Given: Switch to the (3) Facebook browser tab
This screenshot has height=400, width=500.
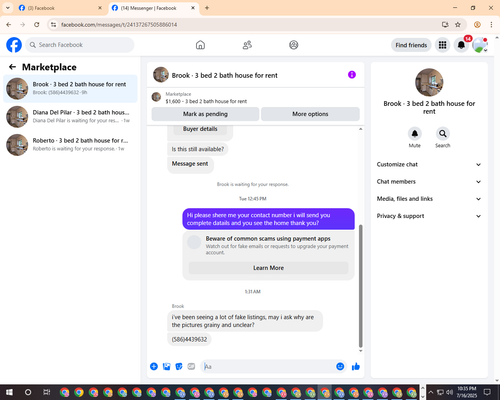Looking at the screenshot, I should (60, 8).
